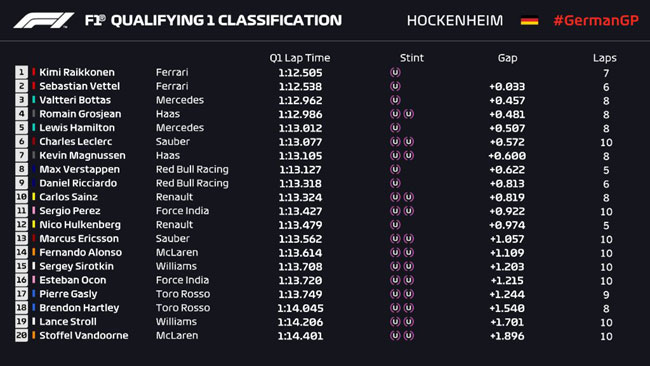Viewport: 650px width, 366px height.
Task: Click the German flag icon
Action: point(529,20)
